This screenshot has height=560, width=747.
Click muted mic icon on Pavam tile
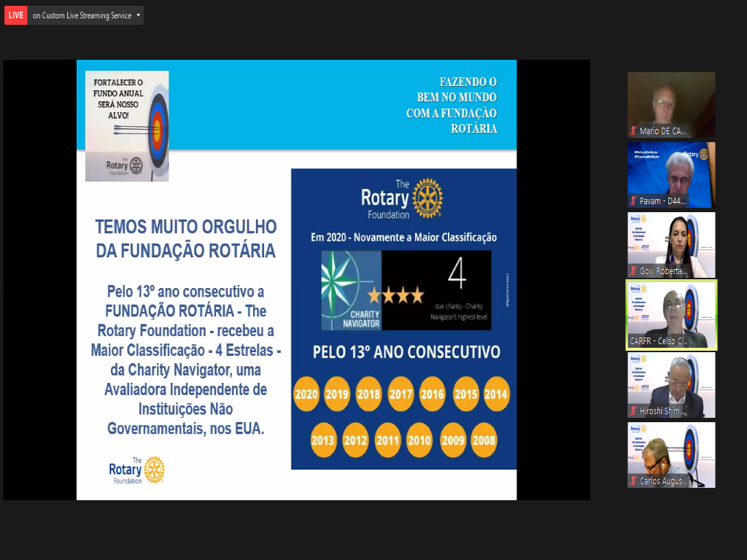point(633,201)
